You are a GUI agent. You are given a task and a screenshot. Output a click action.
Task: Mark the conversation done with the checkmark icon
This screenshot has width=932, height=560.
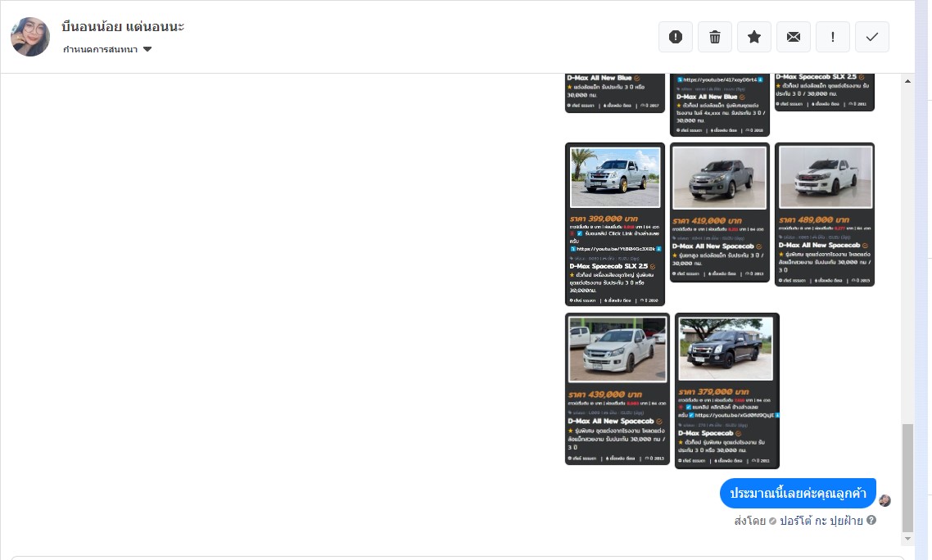(x=872, y=37)
